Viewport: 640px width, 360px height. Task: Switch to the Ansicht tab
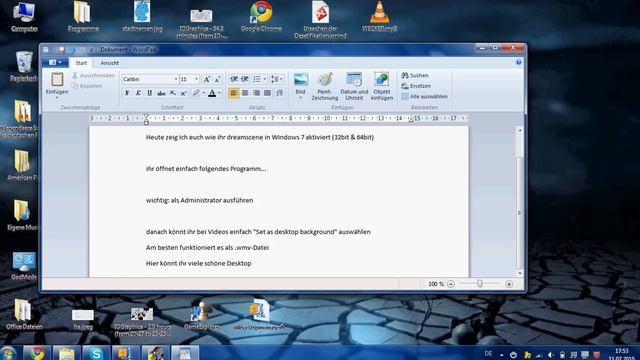coord(110,63)
